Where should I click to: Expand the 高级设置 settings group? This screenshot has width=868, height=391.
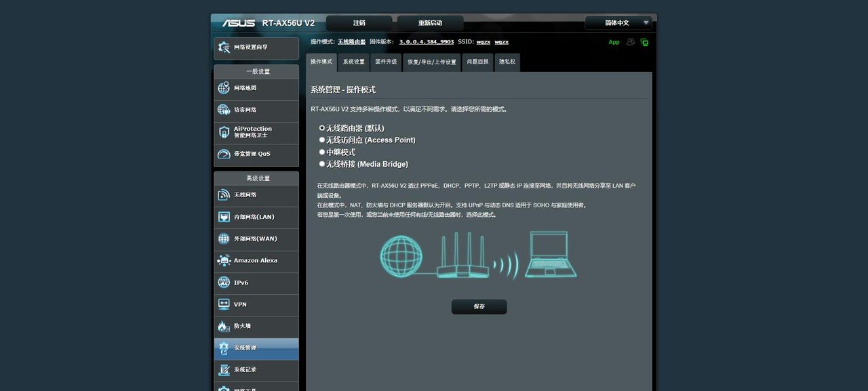(256, 178)
